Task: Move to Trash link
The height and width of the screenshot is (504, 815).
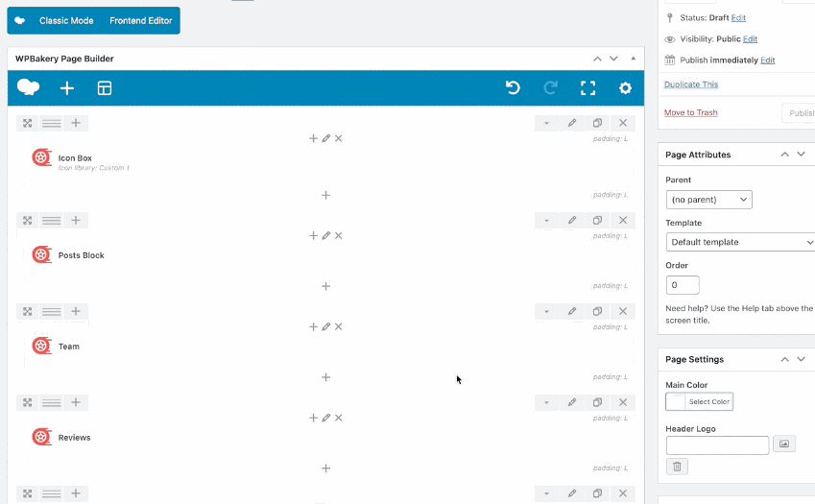Action: click(x=691, y=112)
